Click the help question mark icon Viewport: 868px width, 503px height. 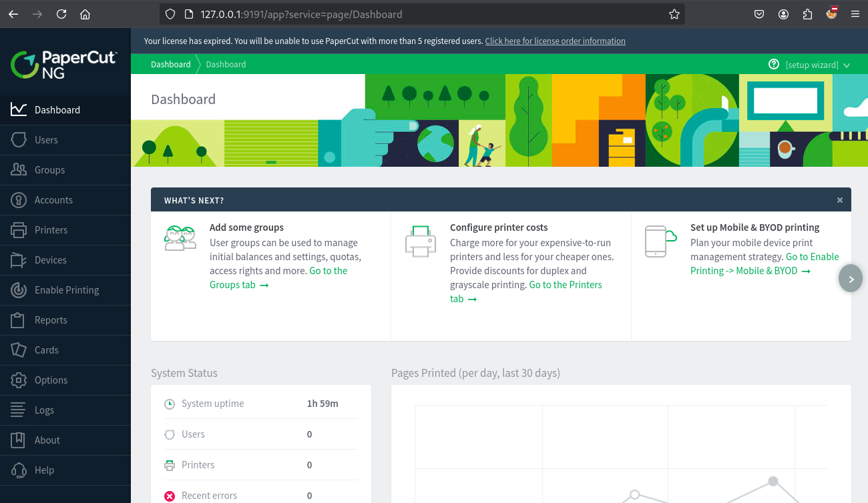(x=774, y=64)
